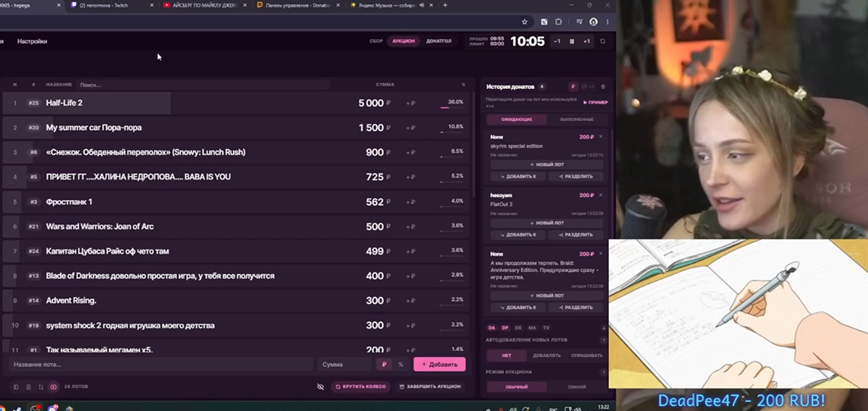Click the КРУТИТЬ КОЛЕСО button
Viewport: 868px width, 411px height.
click(x=360, y=387)
